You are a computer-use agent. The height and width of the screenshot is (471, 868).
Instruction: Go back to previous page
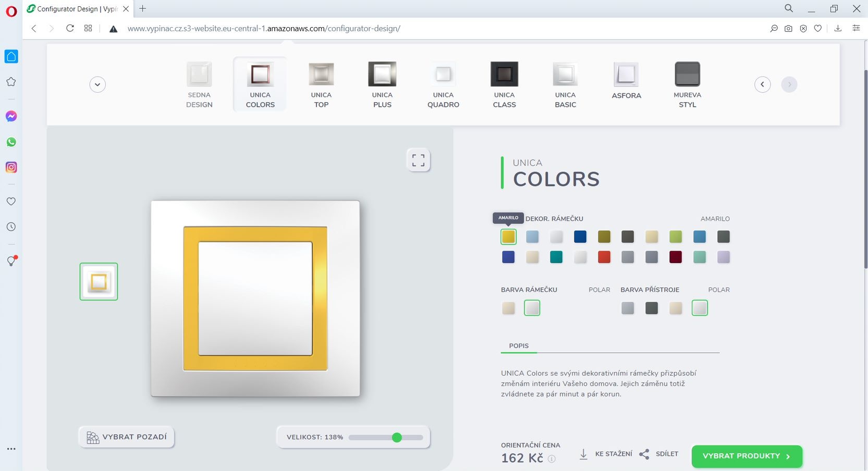(34, 29)
